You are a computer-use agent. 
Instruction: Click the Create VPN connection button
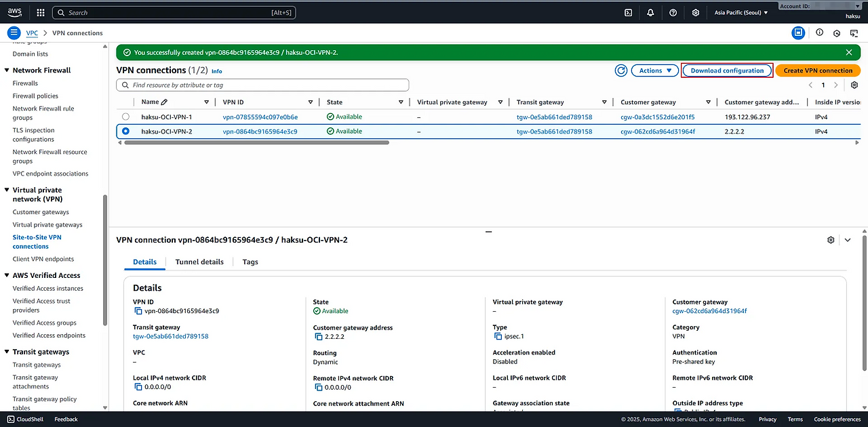(x=818, y=70)
